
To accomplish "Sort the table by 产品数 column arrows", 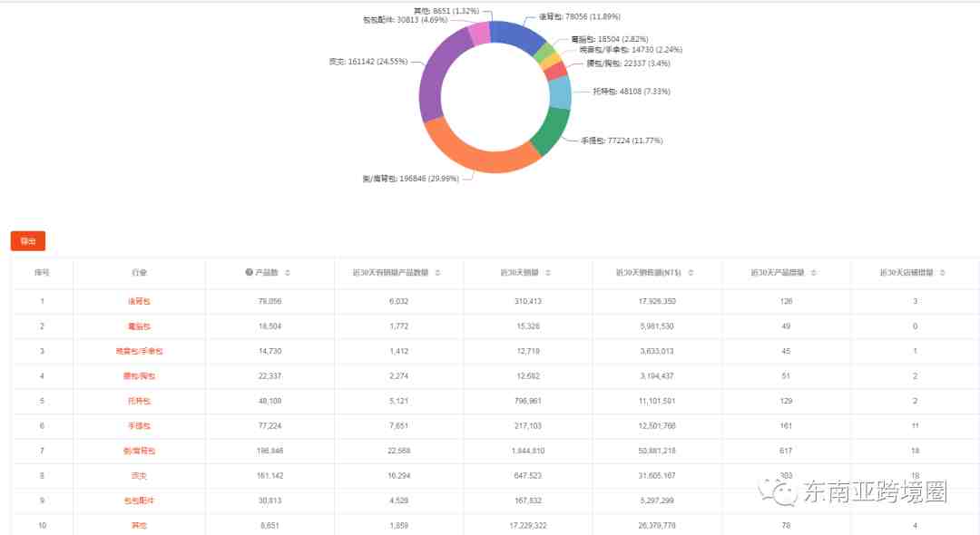I will [288, 272].
